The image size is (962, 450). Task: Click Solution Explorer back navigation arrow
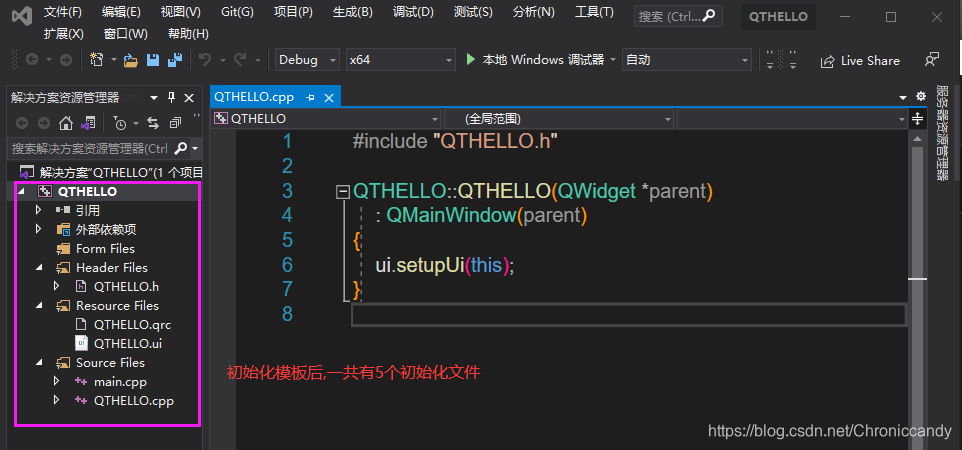pyautogui.click(x=22, y=123)
